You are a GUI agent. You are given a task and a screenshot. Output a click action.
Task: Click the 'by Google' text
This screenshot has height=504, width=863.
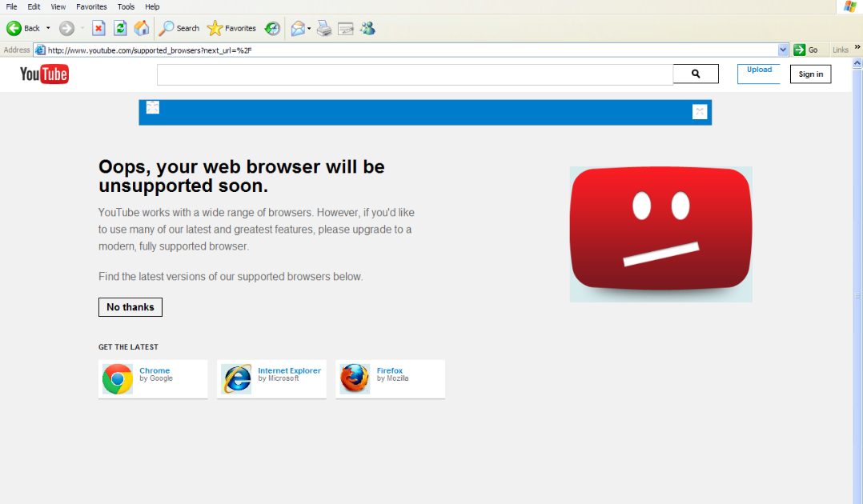(156, 378)
